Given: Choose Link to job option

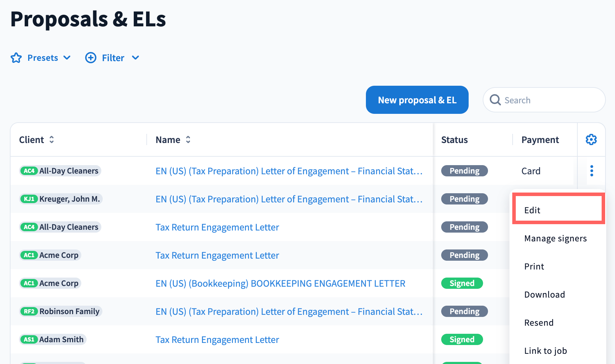Looking at the screenshot, I should [x=545, y=351].
